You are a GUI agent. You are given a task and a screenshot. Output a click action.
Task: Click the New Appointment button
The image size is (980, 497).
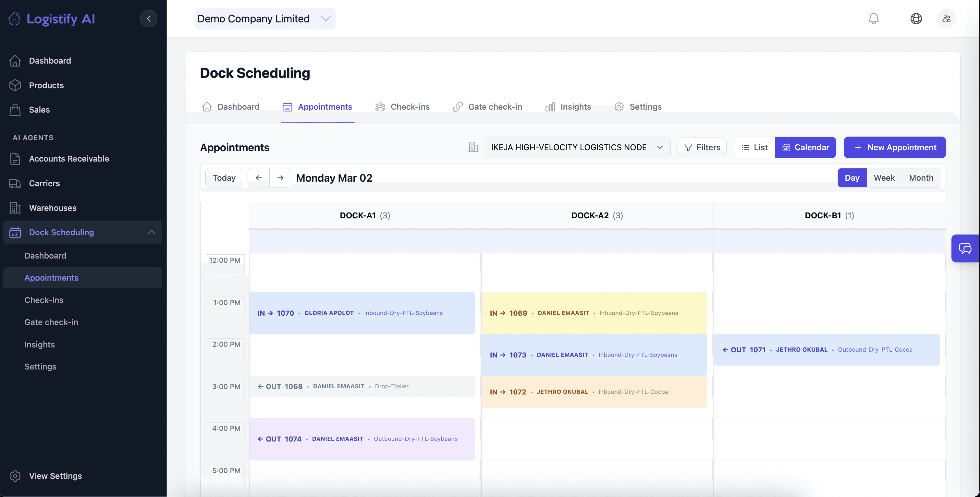[x=894, y=147]
